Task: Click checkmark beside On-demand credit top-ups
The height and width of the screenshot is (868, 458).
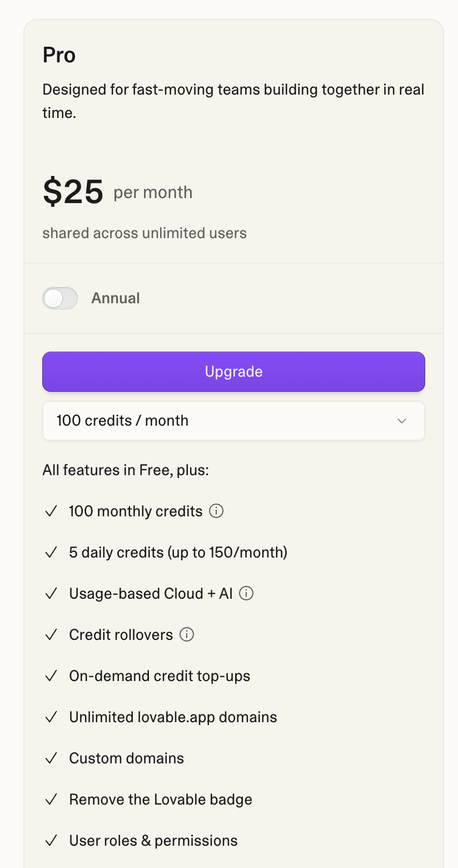Action: pos(51,675)
